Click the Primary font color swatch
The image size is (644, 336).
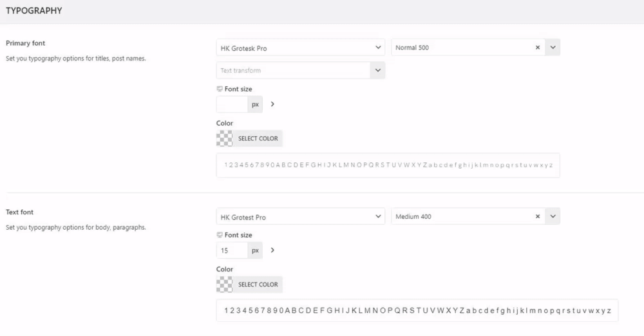pyautogui.click(x=225, y=138)
